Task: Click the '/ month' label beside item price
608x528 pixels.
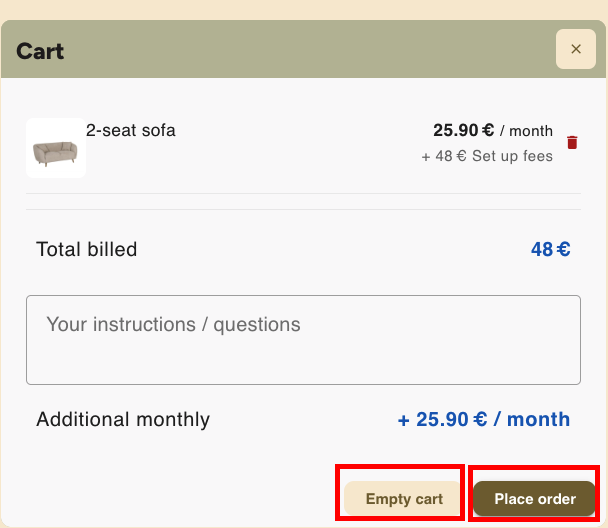Action: coord(526,131)
